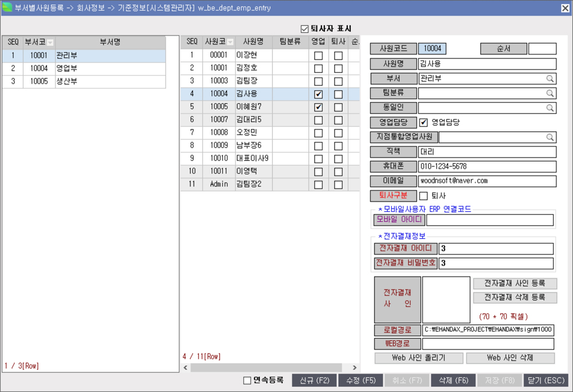This screenshot has height=392, width=573.
Task: Click the search magnifier in 지점통합영업사원 field
Action: pyautogui.click(x=550, y=138)
